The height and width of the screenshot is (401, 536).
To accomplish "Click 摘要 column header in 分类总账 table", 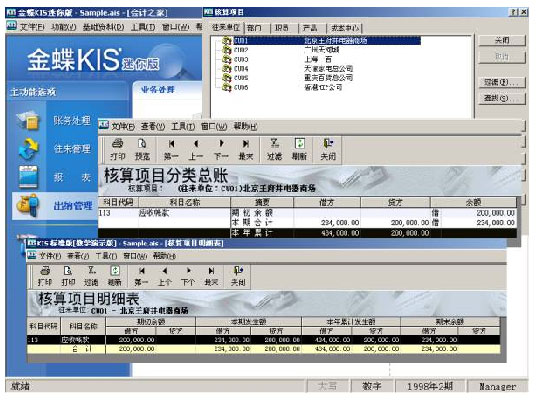I will pyautogui.click(x=262, y=202).
